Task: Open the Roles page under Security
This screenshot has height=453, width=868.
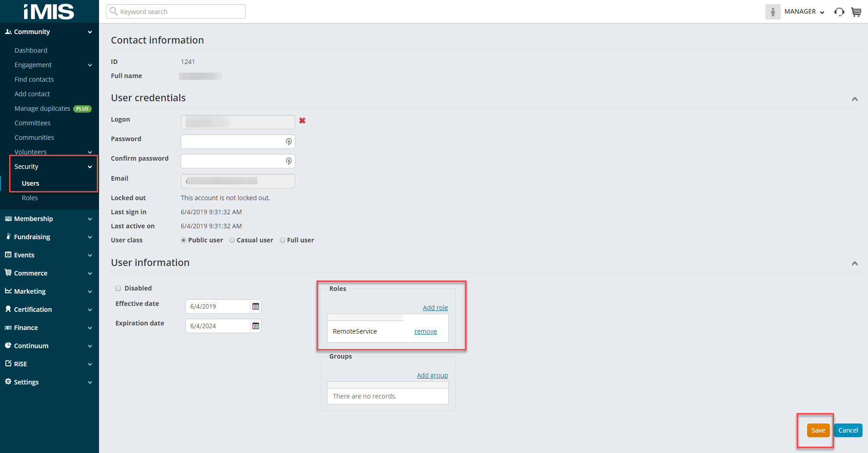Action: click(x=30, y=197)
